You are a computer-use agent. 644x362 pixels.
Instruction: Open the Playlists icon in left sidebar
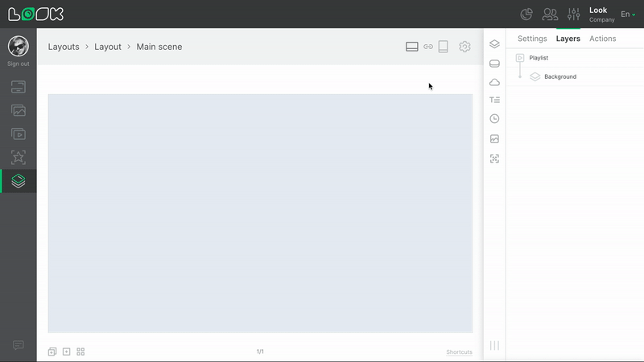pyautogui.click(x=19, y=134)
